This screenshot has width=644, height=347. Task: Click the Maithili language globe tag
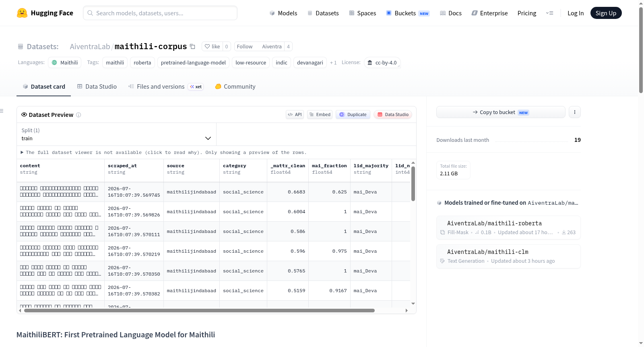pyautogui.click(x=65, y=62)
